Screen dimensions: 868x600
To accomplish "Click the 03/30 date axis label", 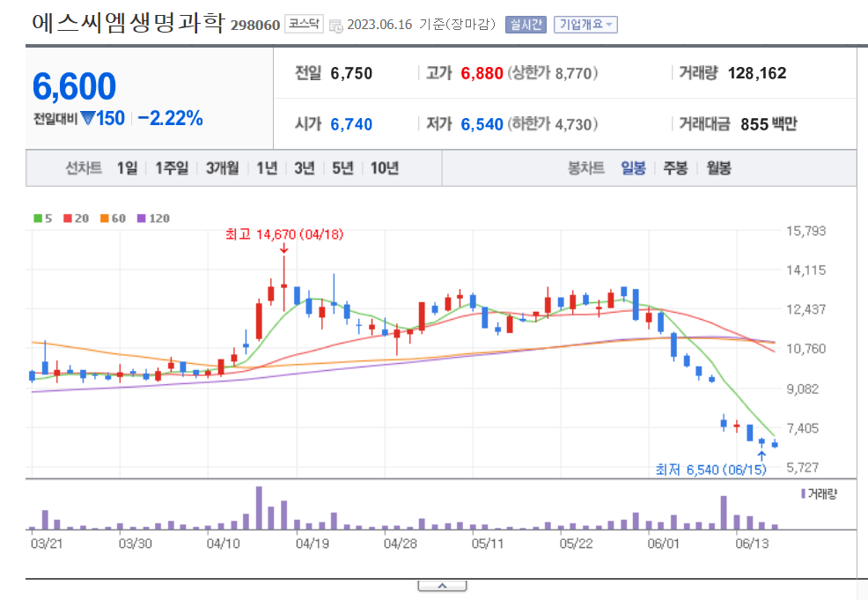I will [135, 544].
